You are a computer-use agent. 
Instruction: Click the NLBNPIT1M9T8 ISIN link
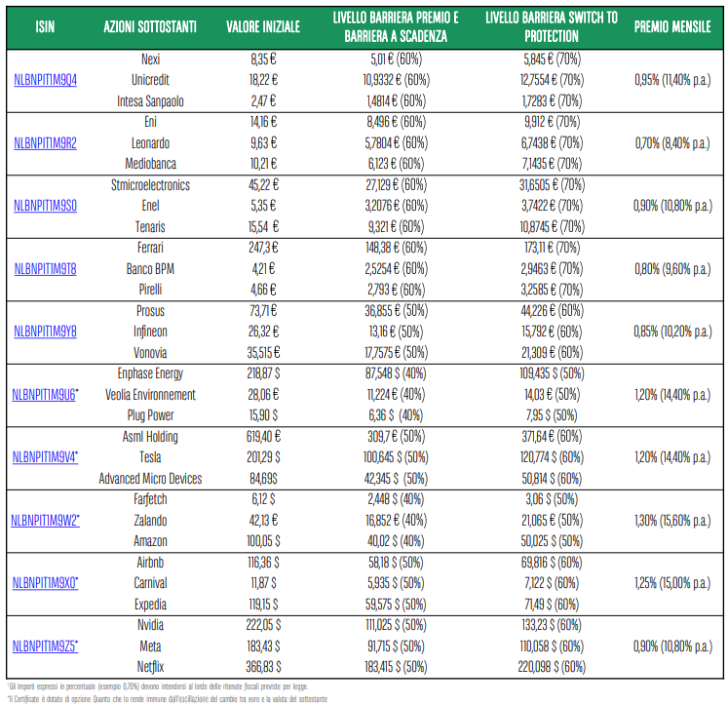point(45,269)
